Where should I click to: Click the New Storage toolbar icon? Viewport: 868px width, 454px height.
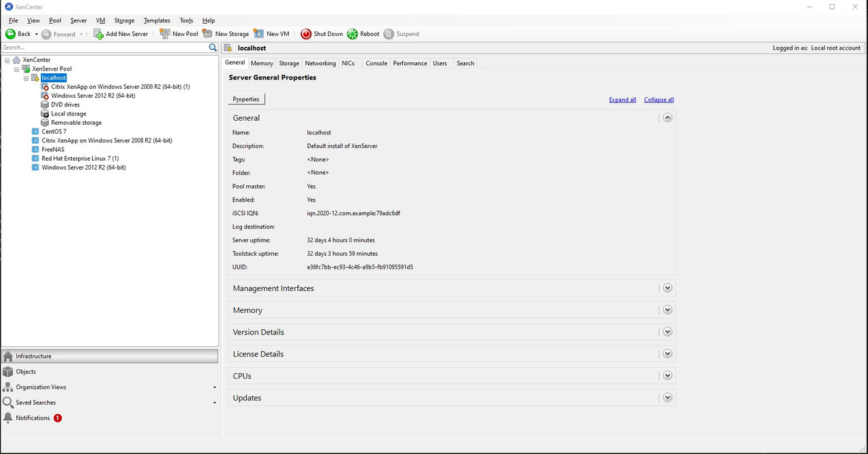click(208, 34)
